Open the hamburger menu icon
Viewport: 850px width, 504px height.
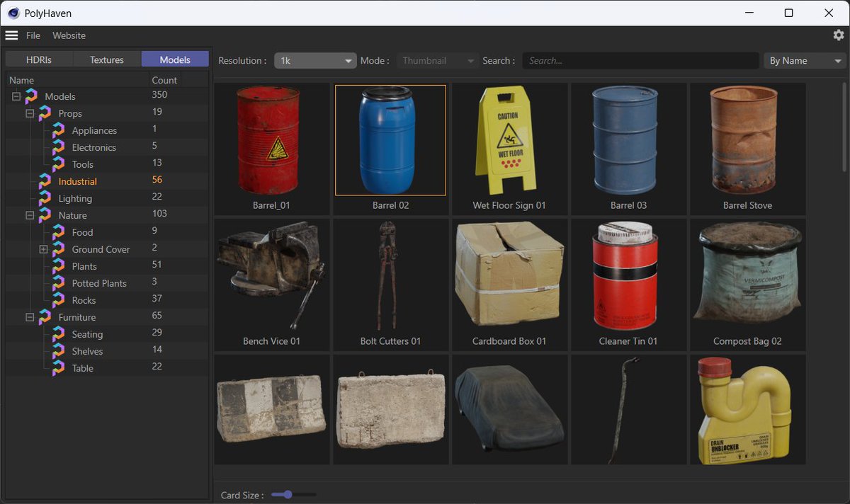[x=11, y=35]
